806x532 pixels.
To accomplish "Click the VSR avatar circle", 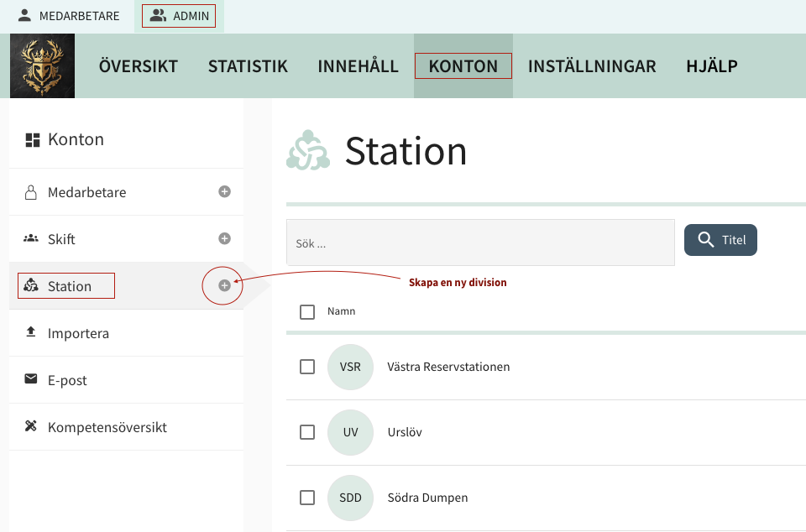I will 350,368.
